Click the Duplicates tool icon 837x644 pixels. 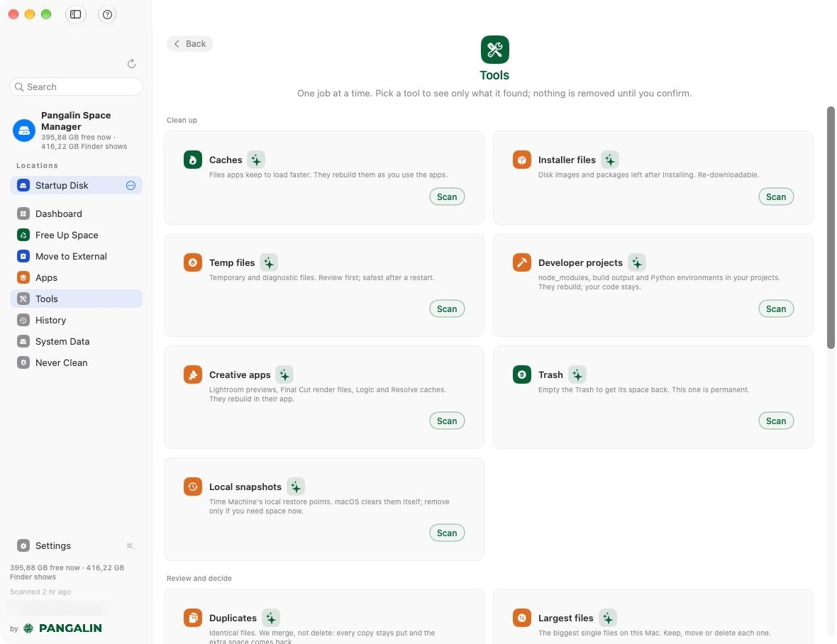tap(193, 618)
